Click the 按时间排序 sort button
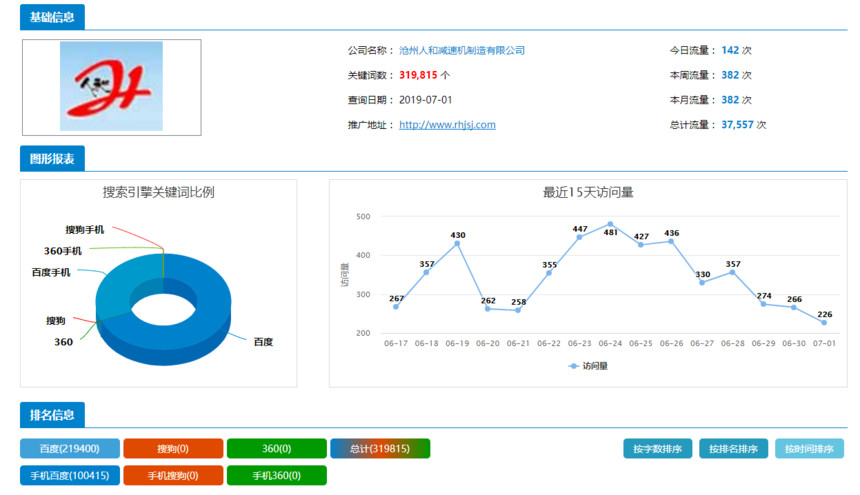 [x=808, y=449]
